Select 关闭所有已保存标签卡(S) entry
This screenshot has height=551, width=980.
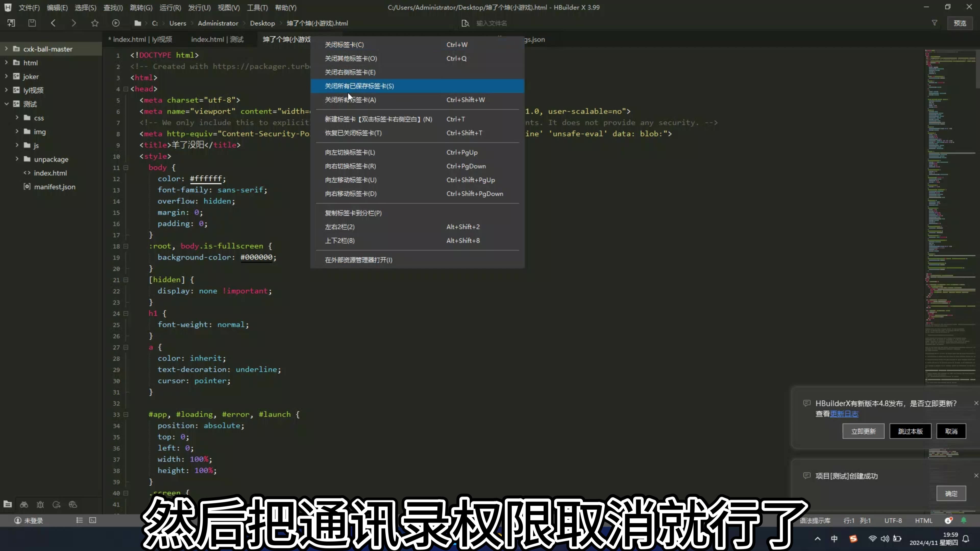pos(417,86)
